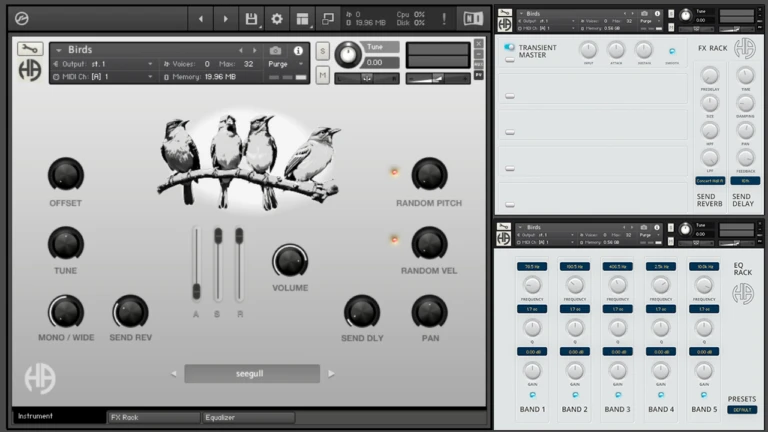Image resolution: width=768 pixels, height=432 pixels.
Task: Toggle the Mute M button
Action: pyautogui.click(x=322, y=75)
